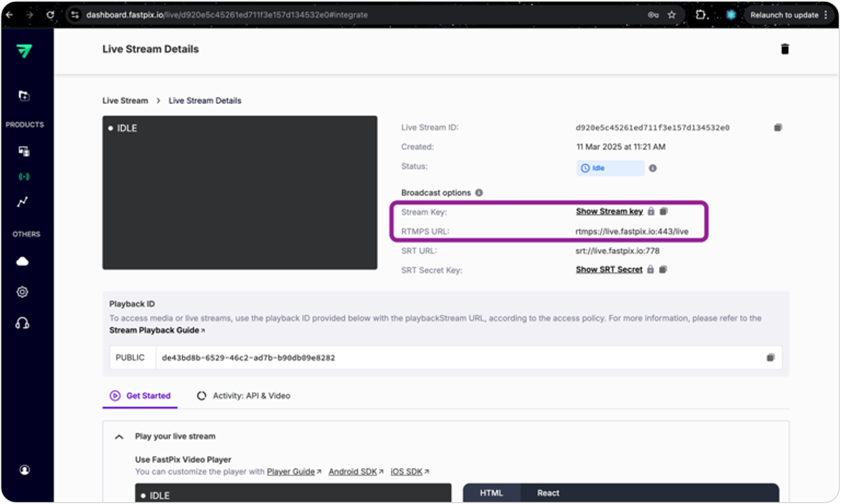The width and height of the screenshot is (841, 504).
Task: Click the FastPix logo in sidebar
Action: (x=24, y=51)
